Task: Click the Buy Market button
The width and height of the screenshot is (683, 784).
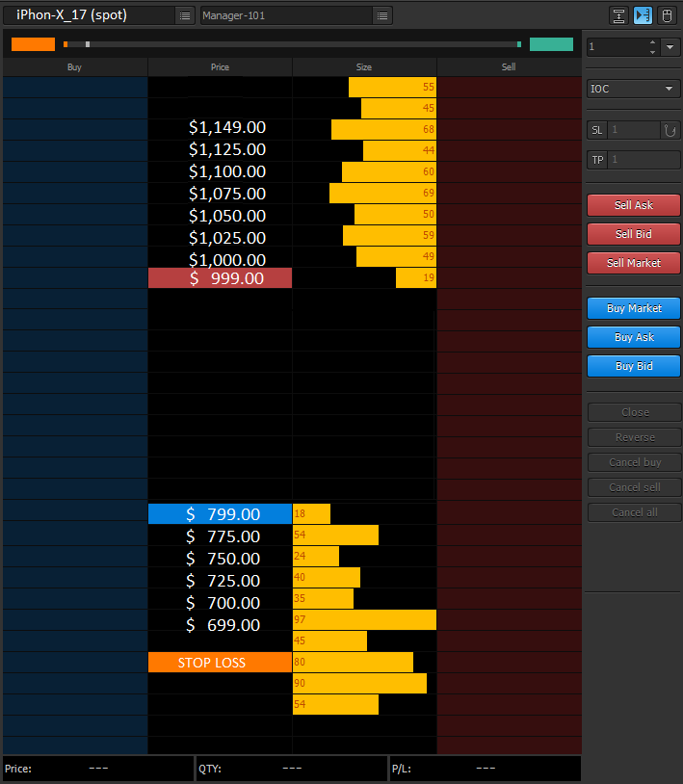Action: [x=634, y=308]
